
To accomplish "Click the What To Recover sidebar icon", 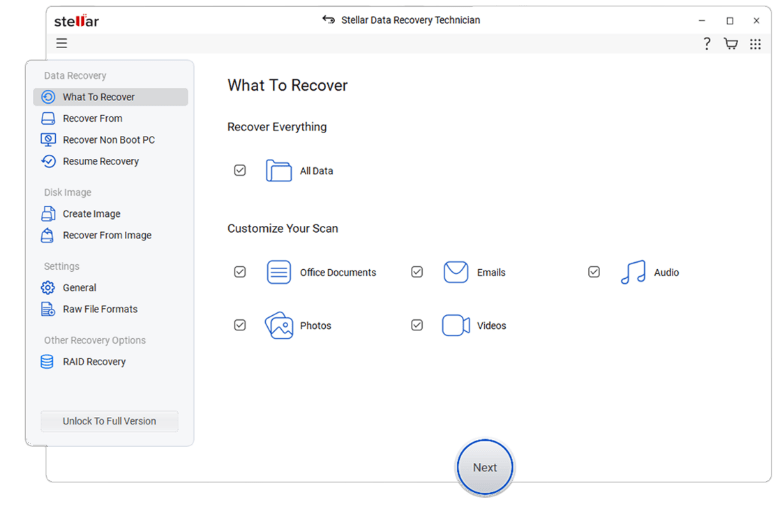I will point(48,97).
